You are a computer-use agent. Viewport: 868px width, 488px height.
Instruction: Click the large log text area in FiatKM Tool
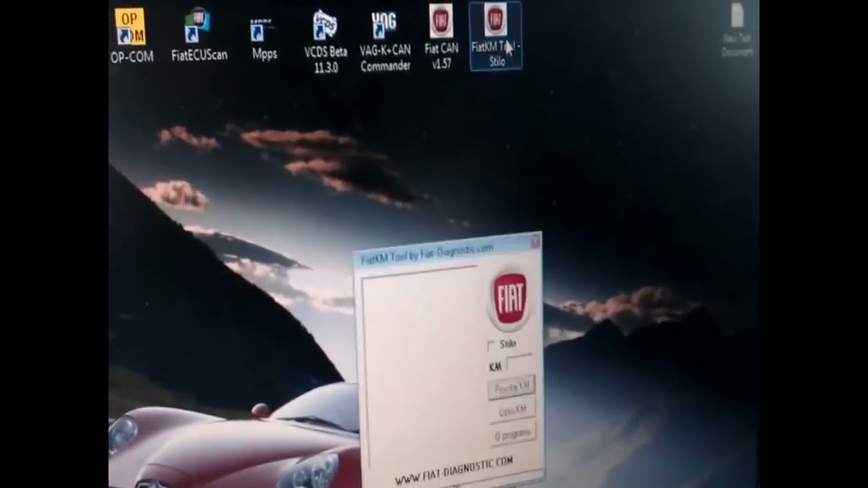[422, 366]
